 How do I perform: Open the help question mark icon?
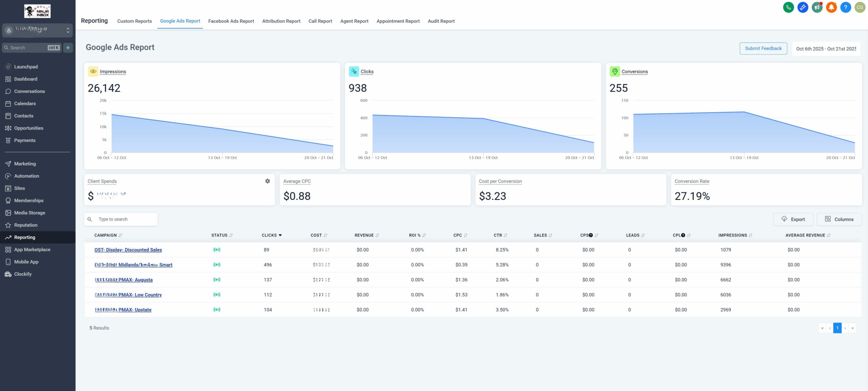coord(846,7)
